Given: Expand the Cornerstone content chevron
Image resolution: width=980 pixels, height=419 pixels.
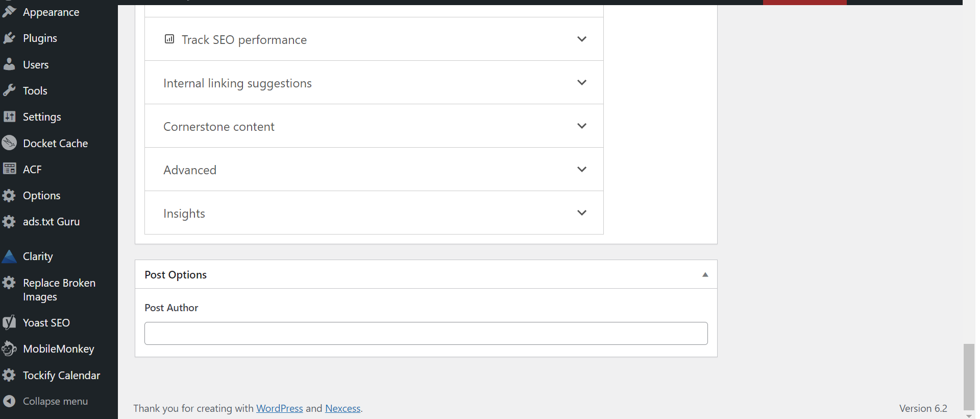Looking at the screenshot, I should coord(582,126).
